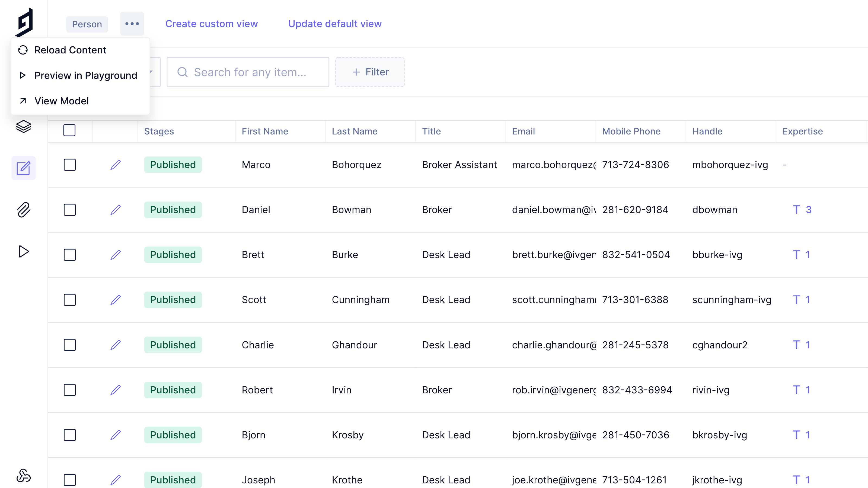Edit Marco Bohorquez entry pencil icon

tap(116, 165)
